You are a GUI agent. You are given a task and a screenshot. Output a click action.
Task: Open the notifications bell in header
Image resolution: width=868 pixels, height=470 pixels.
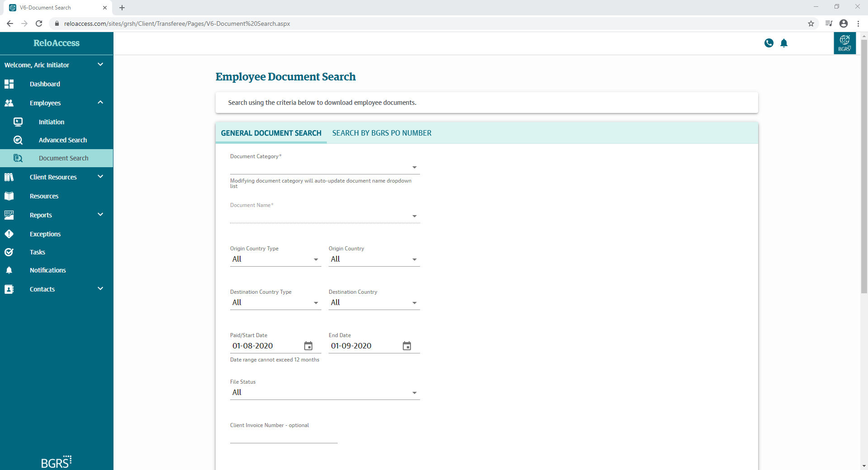tap(784, 43)
